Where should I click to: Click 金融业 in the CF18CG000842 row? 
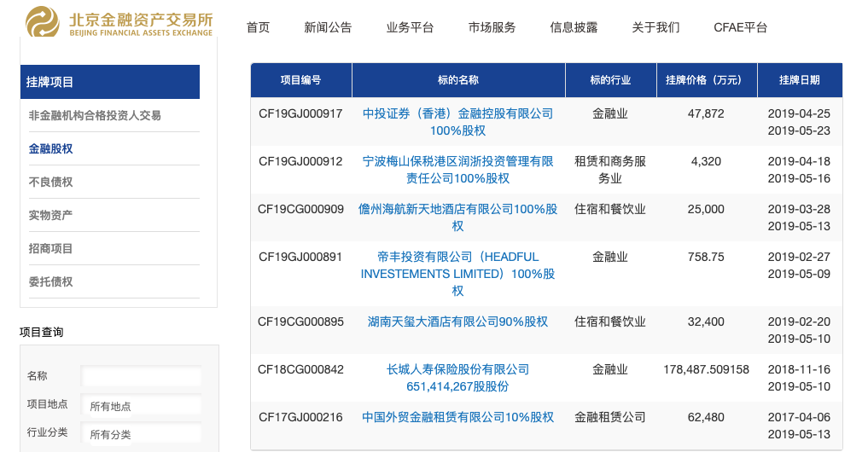coord(610,369)
